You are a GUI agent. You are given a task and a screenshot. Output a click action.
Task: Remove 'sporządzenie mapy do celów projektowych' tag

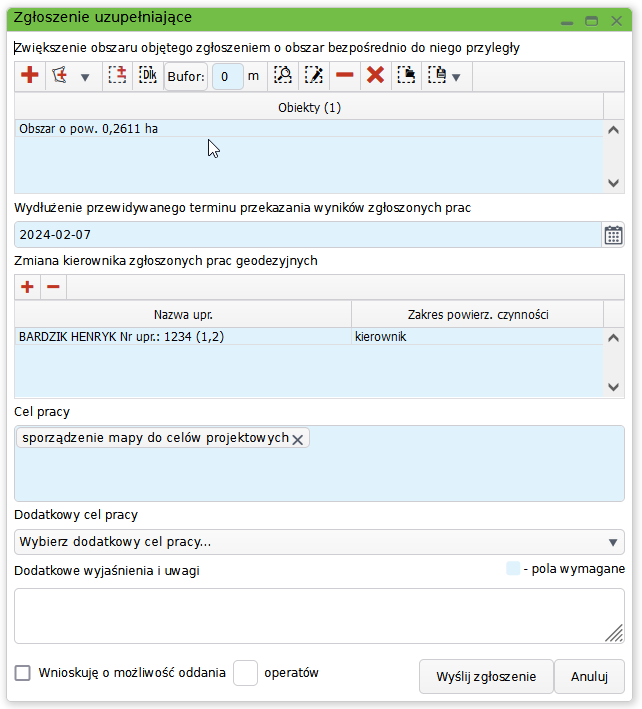pos(297,439)
